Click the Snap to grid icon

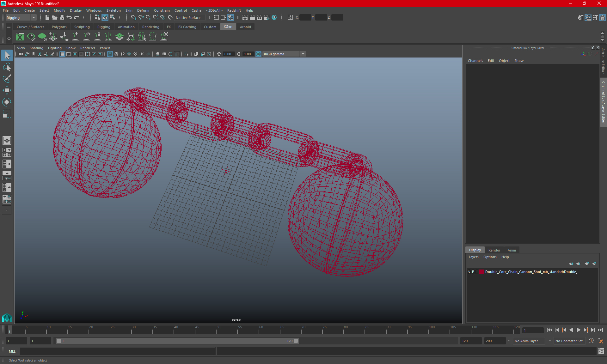click(x=133, y=17)
